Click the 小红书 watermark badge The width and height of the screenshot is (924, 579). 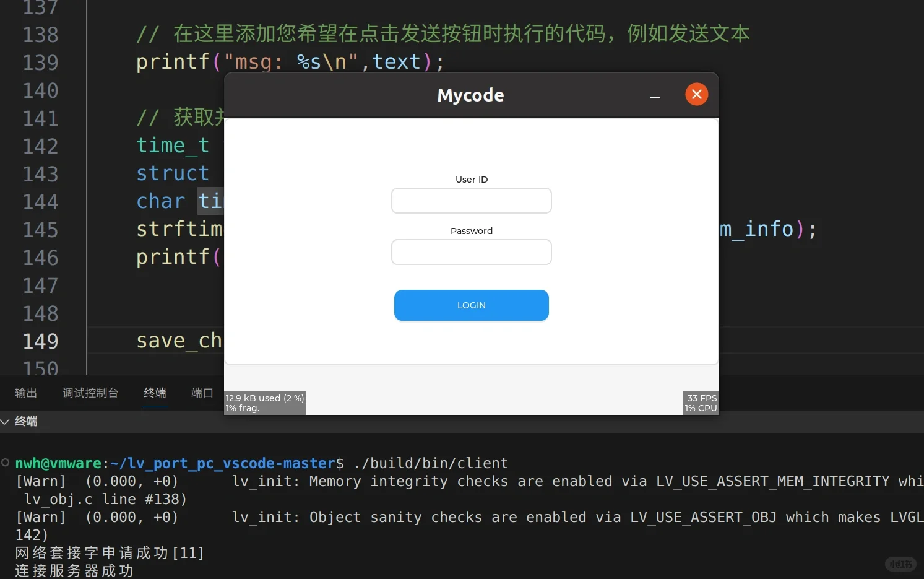(900, 564)
